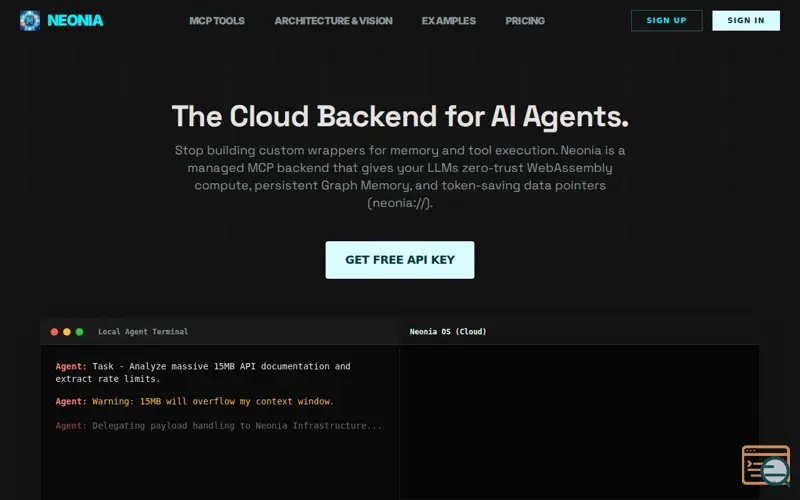
Task: Click the Neonia logo icon
Action: pyautogui.click(x=30, y=20)
